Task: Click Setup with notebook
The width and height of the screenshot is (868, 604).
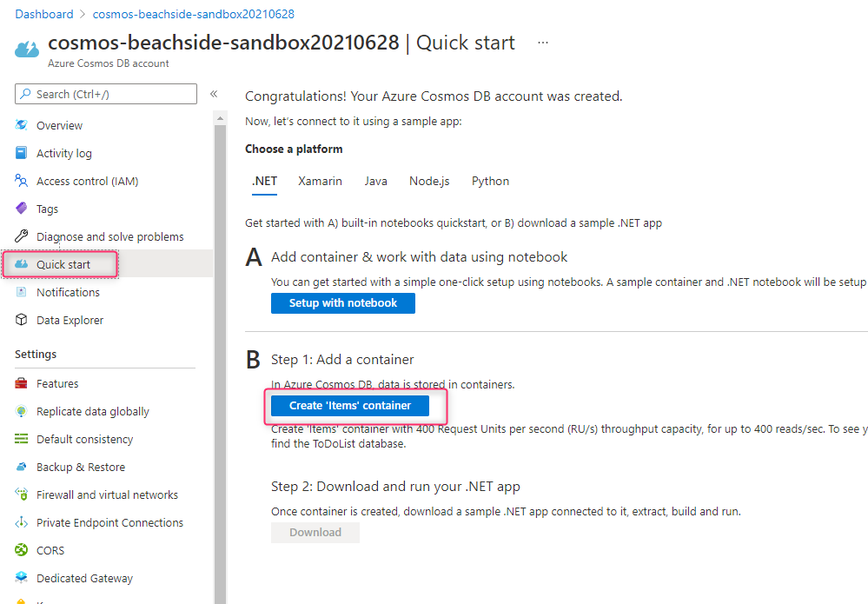Action: 342,302
